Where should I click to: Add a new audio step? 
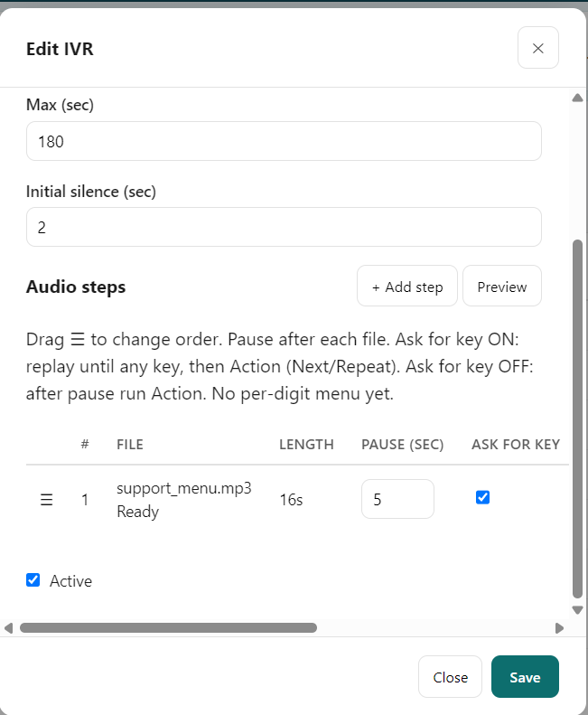(407, 286)
